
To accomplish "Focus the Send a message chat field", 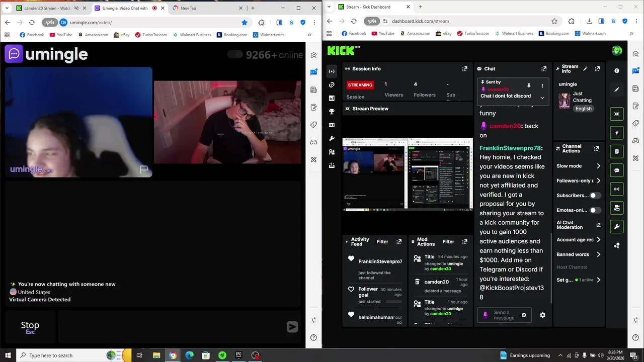I will (x=504, y=315).
